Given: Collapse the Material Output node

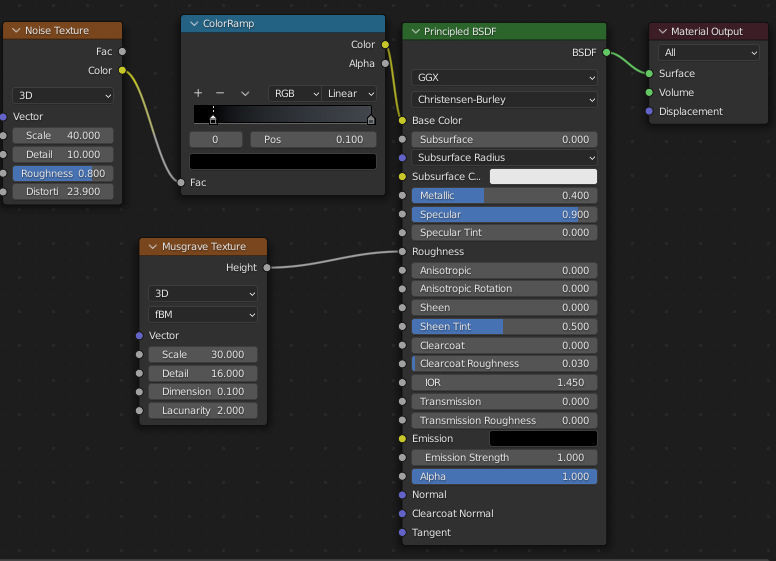Looking at the screenshot, I should (662, 32).
